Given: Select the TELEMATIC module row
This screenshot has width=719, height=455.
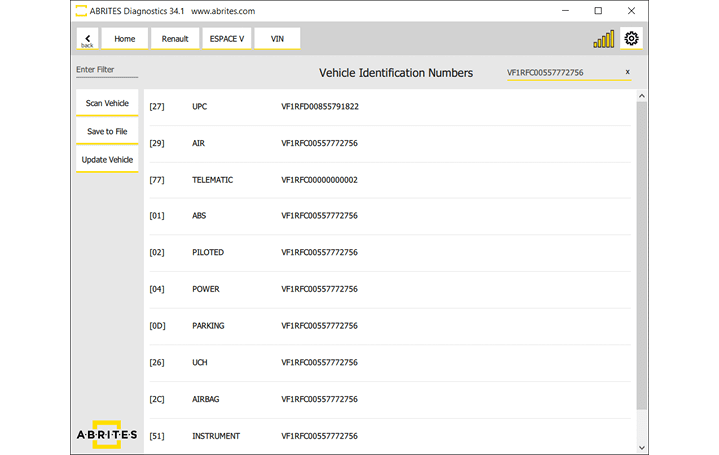Looking at the screenshot, I should (x=390, y=180).
